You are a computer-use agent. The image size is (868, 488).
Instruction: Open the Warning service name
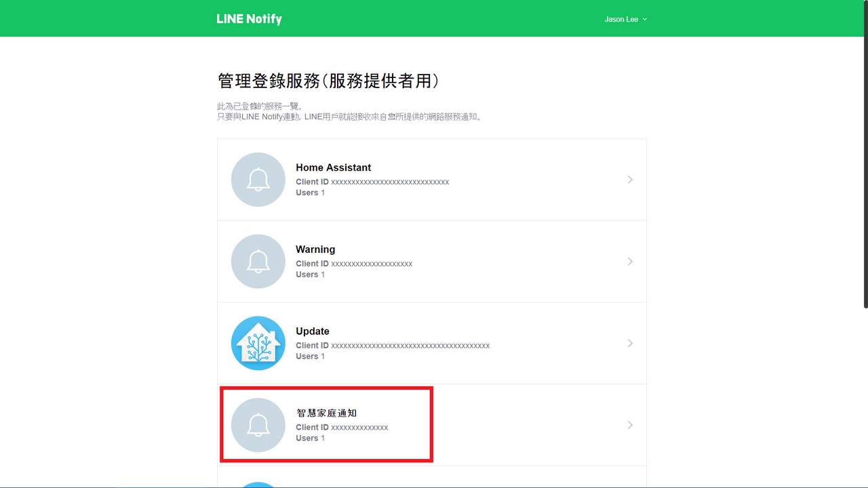(x=315, y=249)
